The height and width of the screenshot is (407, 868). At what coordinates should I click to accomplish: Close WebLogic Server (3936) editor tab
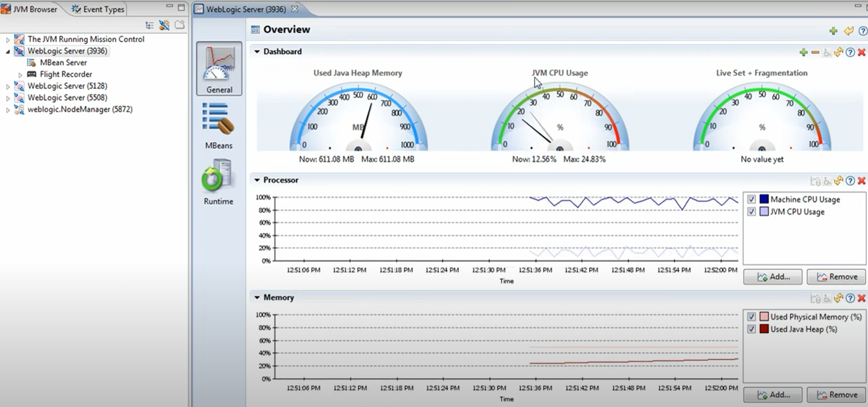[x=294, y=8]
